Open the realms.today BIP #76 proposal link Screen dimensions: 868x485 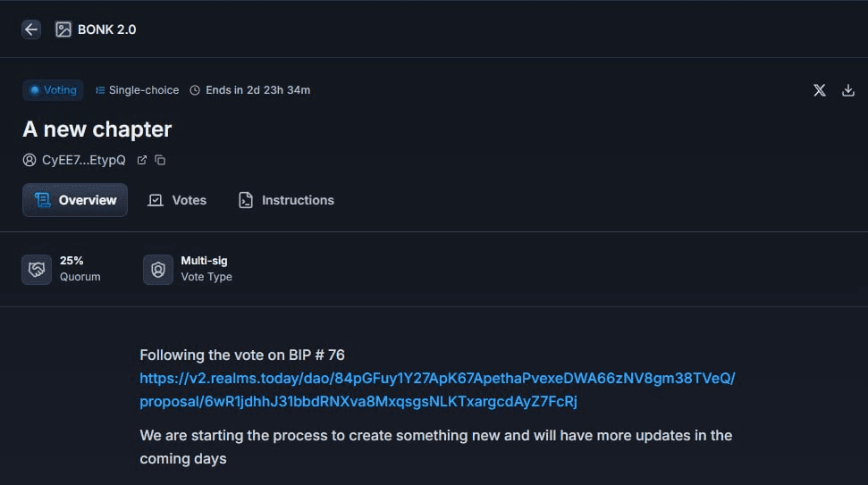(x=437, y=390)
